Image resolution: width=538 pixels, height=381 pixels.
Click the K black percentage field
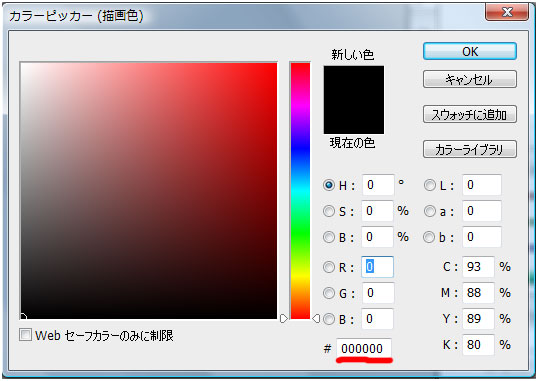click(478, 345)
